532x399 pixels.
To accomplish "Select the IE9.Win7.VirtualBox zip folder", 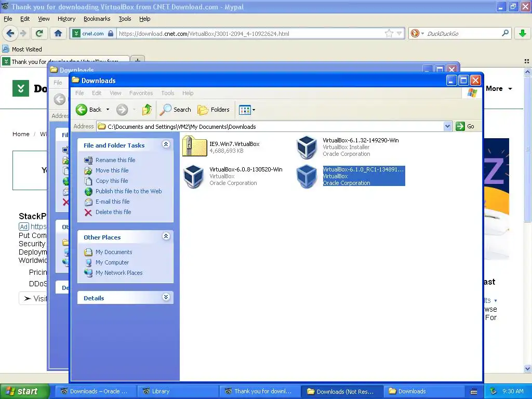I will 194,146.
